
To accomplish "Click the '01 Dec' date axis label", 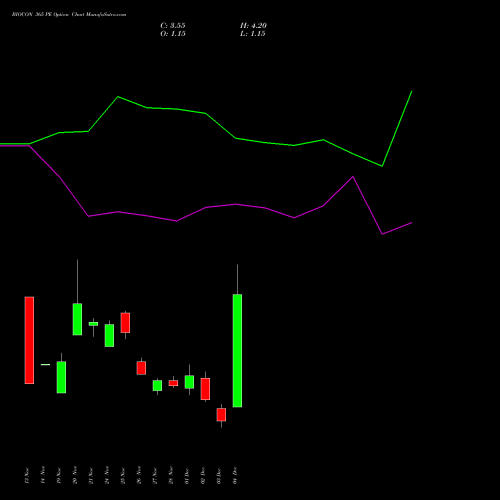I will 187,476.
